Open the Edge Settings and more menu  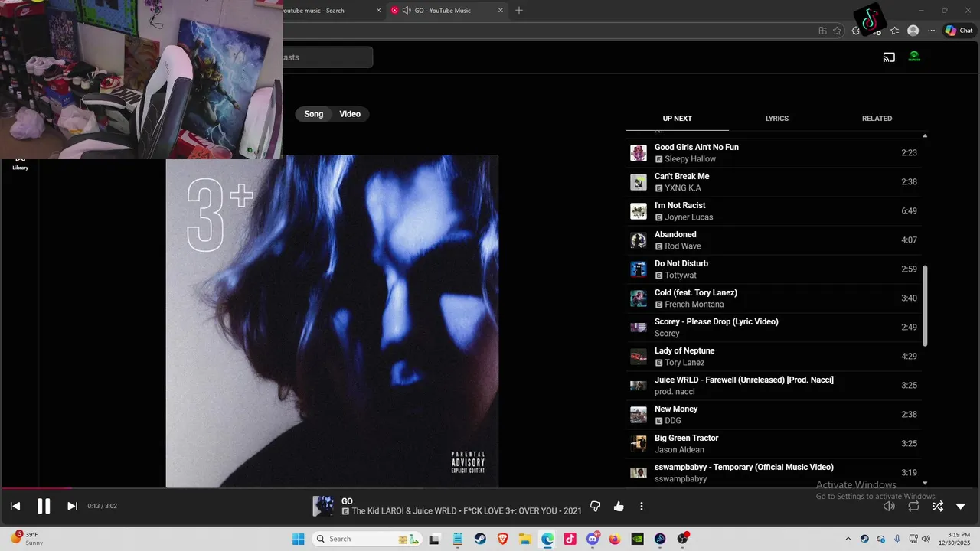932,31
